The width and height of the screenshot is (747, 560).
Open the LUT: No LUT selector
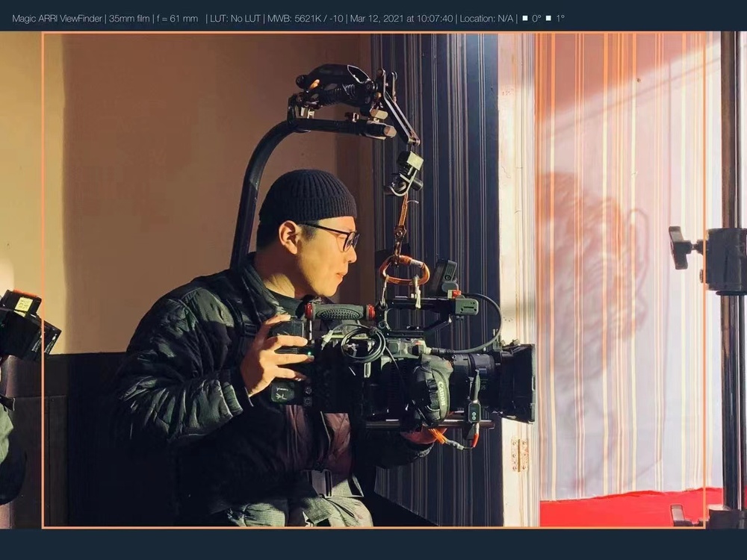235,18
